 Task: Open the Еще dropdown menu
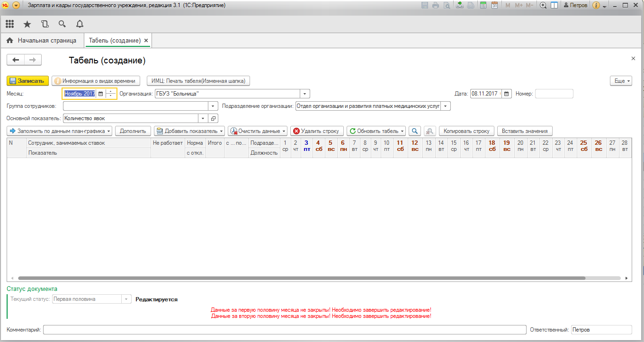(x=621, y=81)
